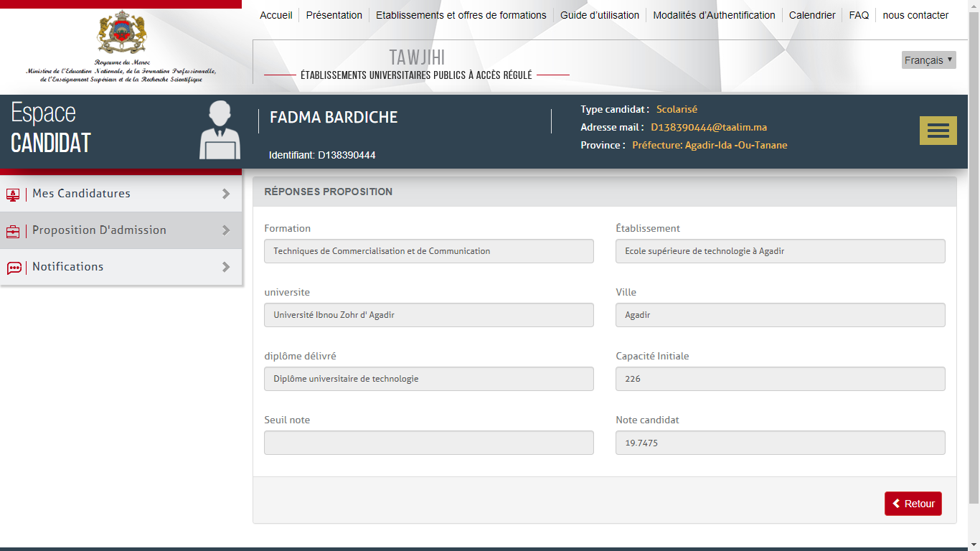Click the vertical page scrollbar
The width and height of the screenshot is (980, 551).
[974, 251]
